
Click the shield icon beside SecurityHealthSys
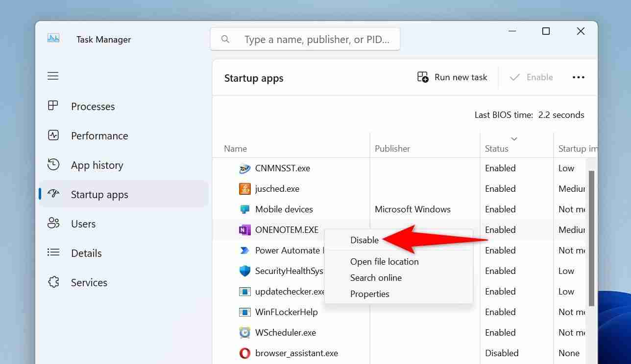(x=244, y=271)
